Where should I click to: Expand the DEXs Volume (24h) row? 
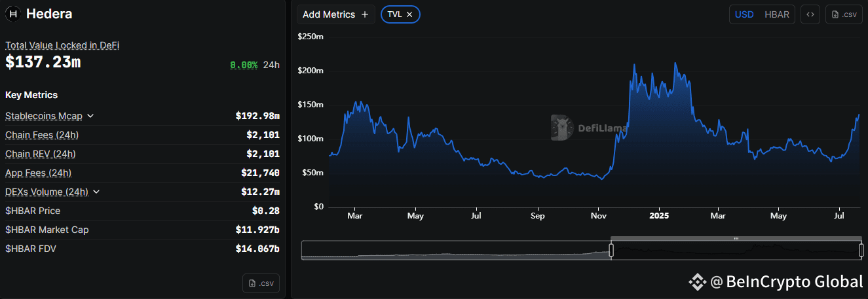tap(96, 192)
